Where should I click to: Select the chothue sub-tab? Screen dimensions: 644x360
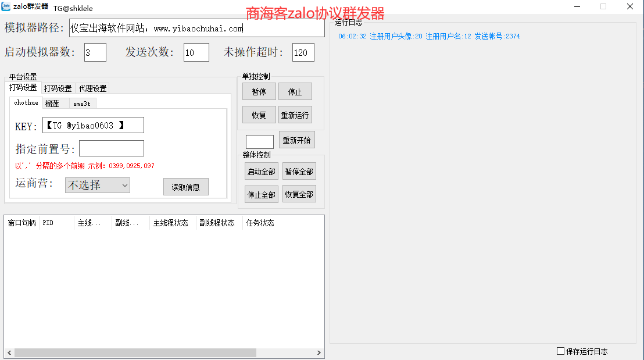coord(26,103)
